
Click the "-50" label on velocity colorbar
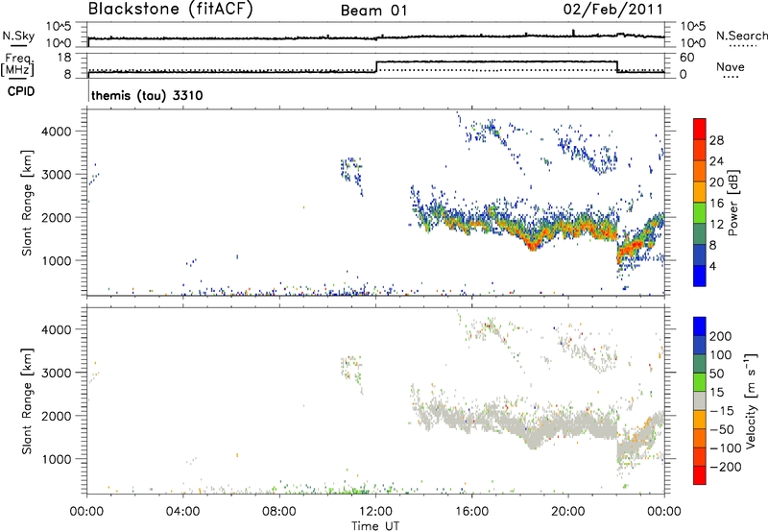[721, 429]
